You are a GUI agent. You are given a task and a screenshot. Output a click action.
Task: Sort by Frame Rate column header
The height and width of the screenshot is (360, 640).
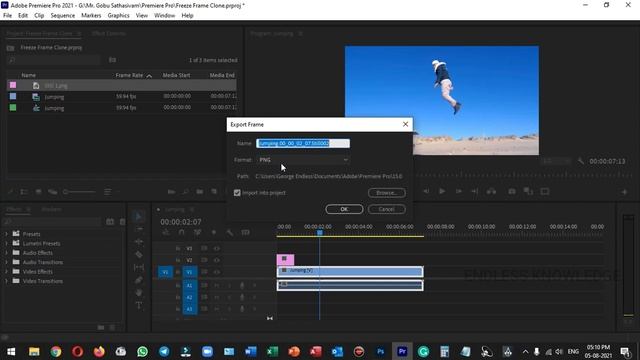click(129, 75)
